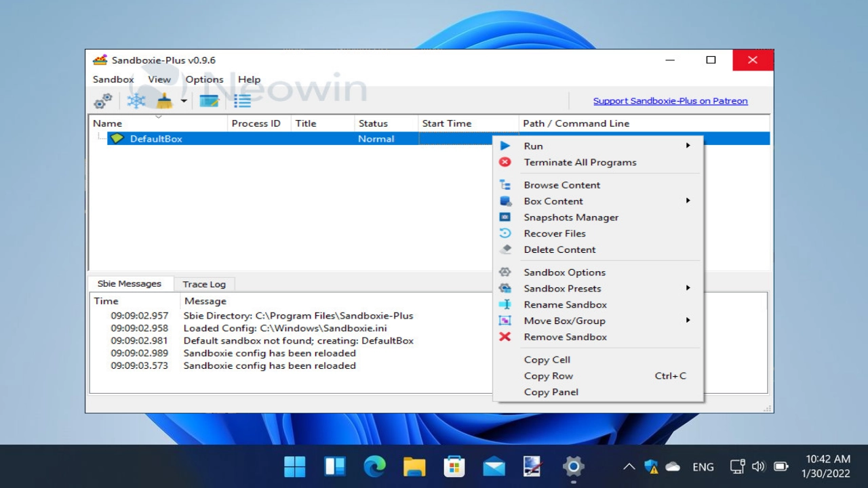Click the red X Remove Sandbox icon

pos(505,337)
